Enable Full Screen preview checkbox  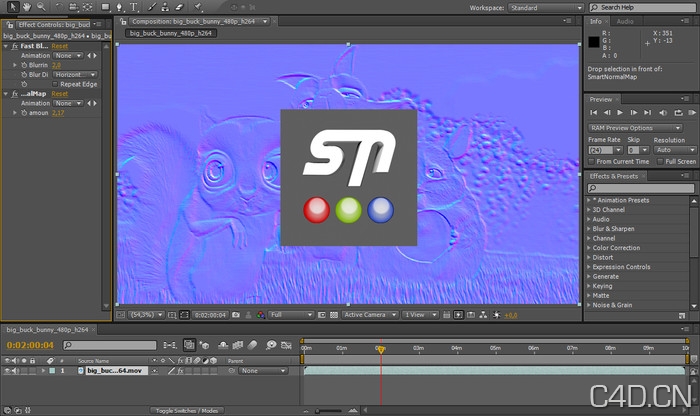click(x=660, y=162)
